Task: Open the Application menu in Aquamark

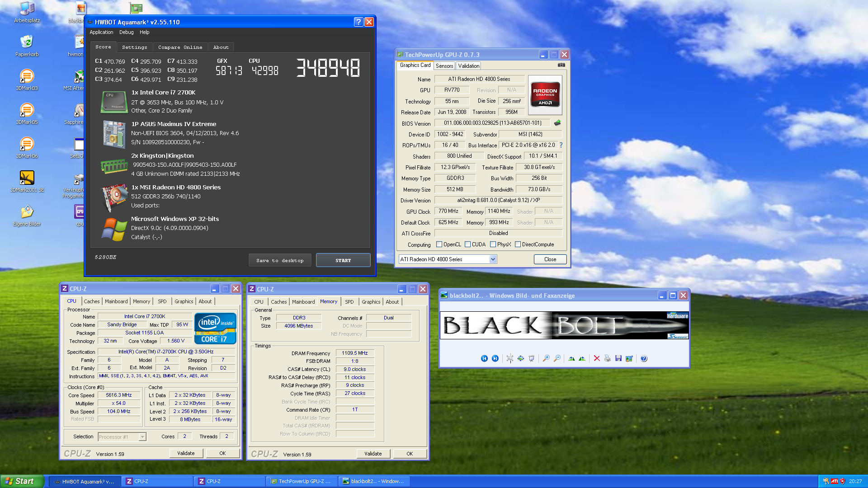Action: pyautogui.click(x=101, y=32)
